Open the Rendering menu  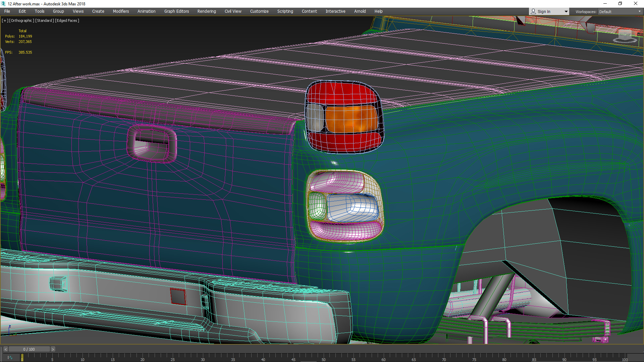(206, 11)
